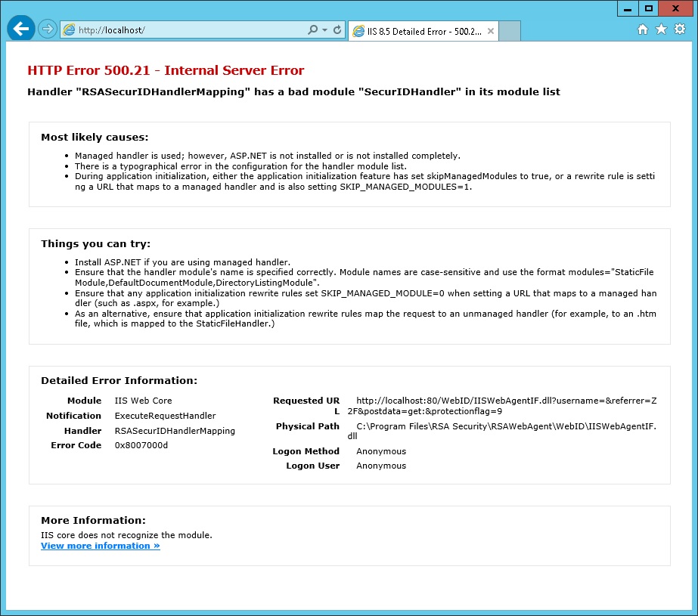
Task: Open the Home page icon
Action: click(642, 29)
